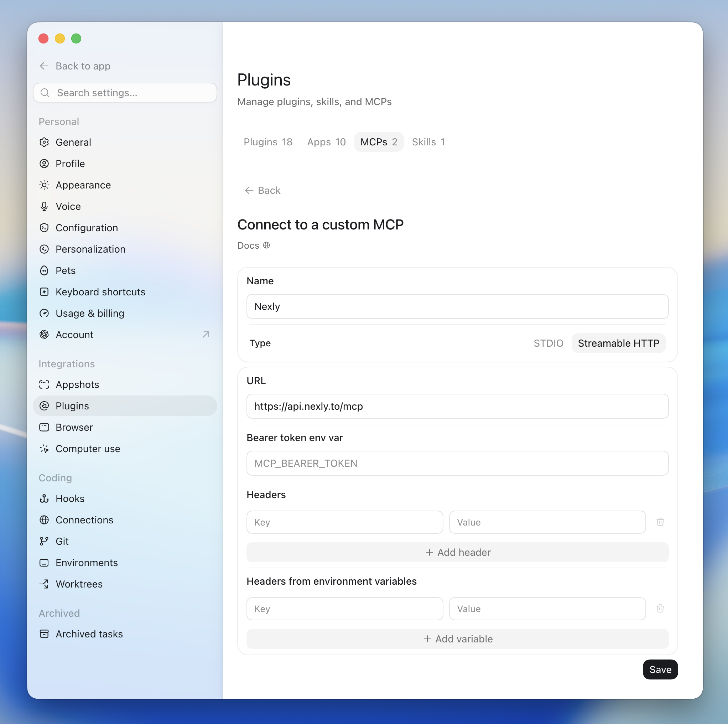Open Archived tasks in sidebar
The width and height of the screenshot is (728, 724).
125,634
